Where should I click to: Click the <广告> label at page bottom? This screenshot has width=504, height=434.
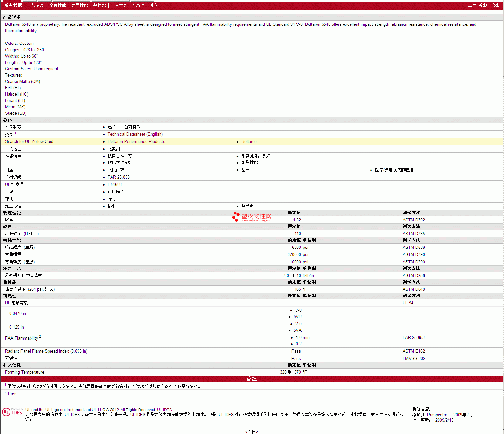click(x=252, y=432)
